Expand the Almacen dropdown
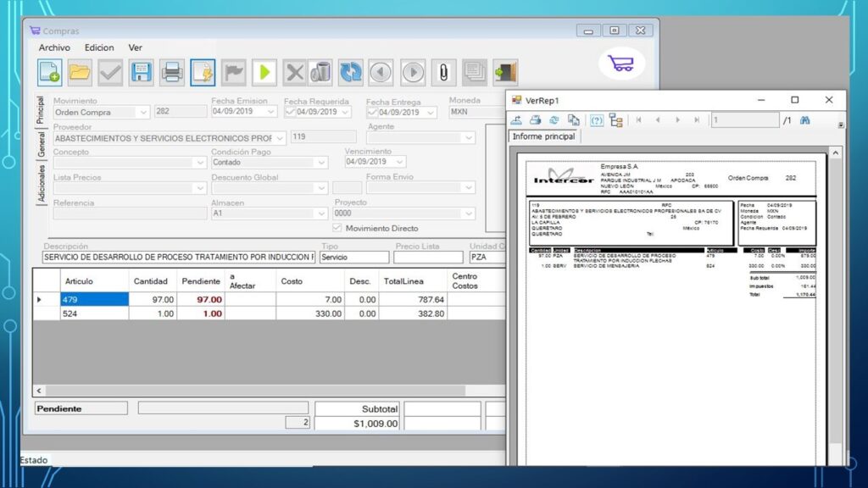Viewport: 868px width, 488px height. point(320,213)
